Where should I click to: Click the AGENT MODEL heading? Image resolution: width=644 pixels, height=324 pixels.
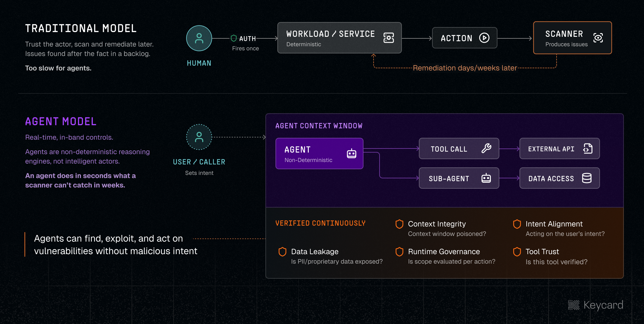[x=61, y=121]
